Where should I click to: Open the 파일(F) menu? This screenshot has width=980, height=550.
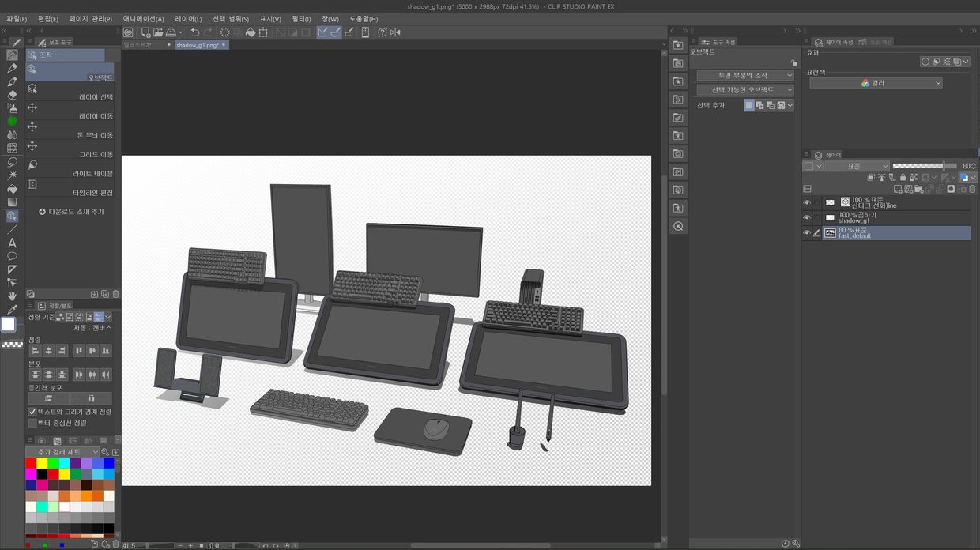click(x=16, y=19)
